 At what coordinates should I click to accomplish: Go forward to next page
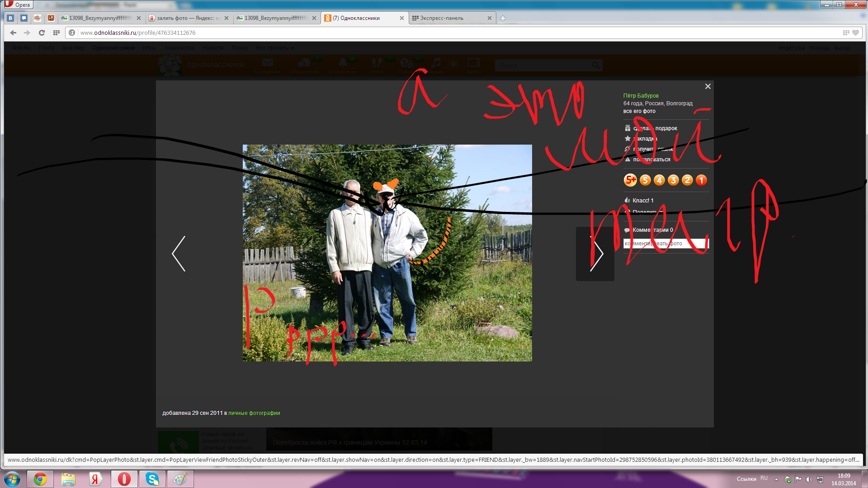pos(27,33)
